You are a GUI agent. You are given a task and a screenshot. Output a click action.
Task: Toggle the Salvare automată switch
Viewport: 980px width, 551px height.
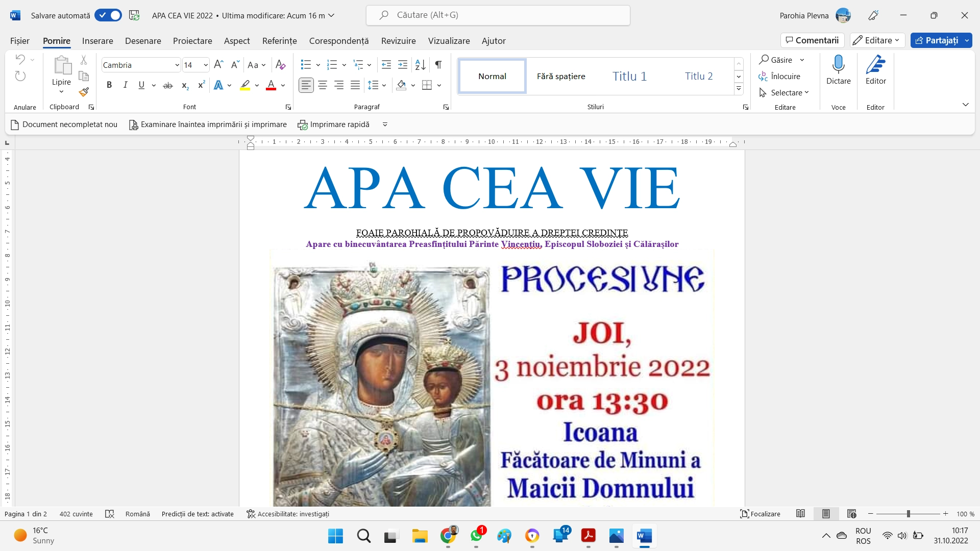(x=108, y=15)
